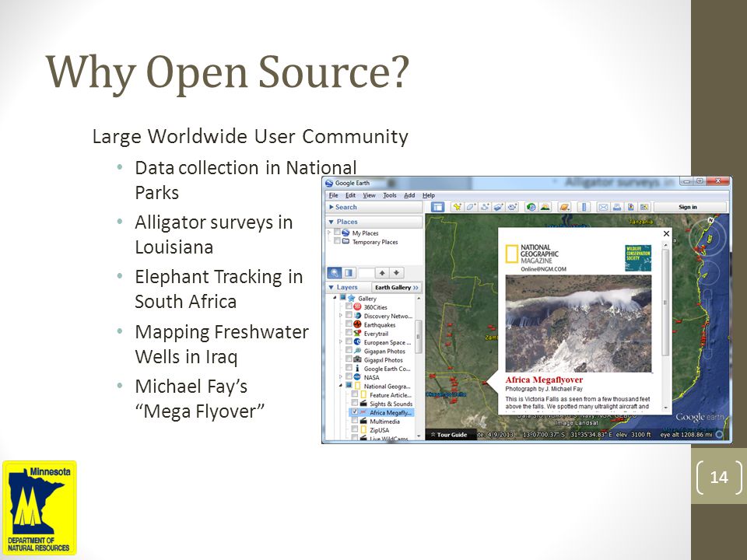Image resolution: width=747 pixels, height=560 pixels.
Task: Click the Places panel split-view icon
Action: [349, 272]
